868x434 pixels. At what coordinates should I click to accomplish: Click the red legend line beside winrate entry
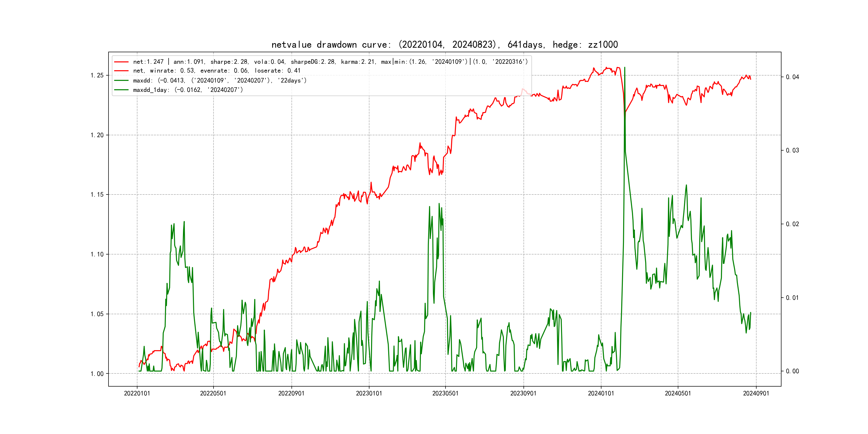[x=121, y=71]
